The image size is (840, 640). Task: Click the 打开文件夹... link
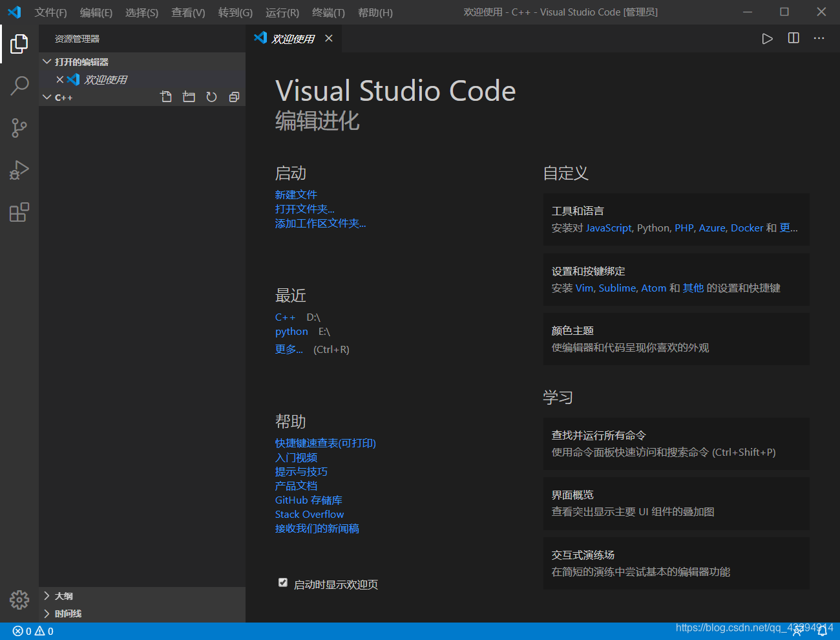(305, 209)
